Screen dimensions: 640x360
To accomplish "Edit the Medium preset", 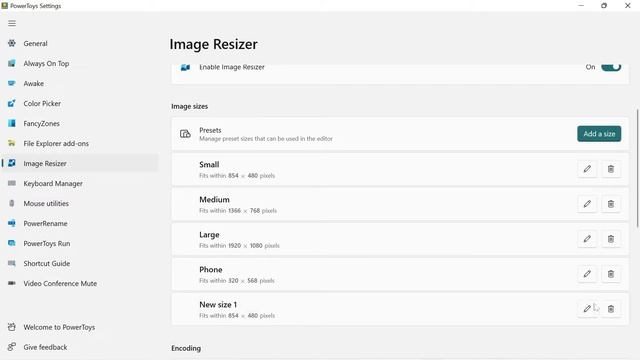I will pyautogui.click(x=587, y=204).
